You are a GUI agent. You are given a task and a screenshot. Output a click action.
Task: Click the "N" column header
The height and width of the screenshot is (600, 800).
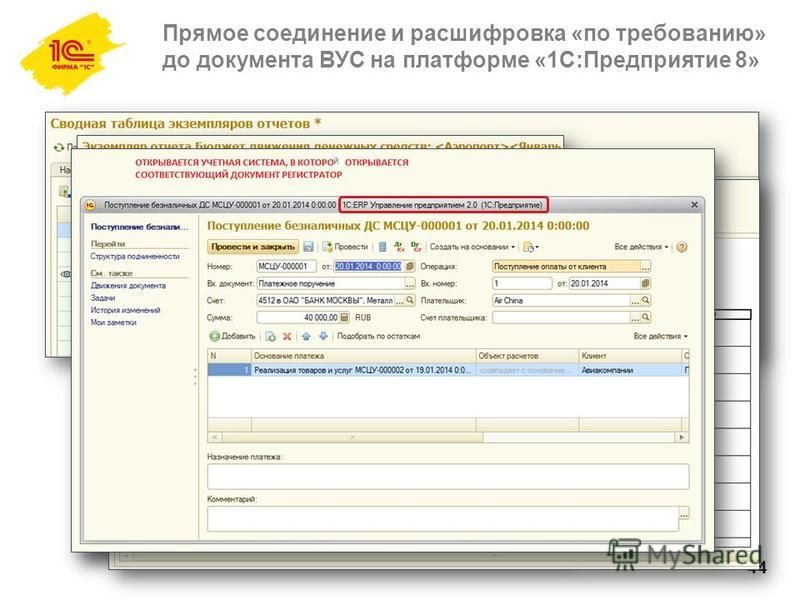click(x=230, y=356)
